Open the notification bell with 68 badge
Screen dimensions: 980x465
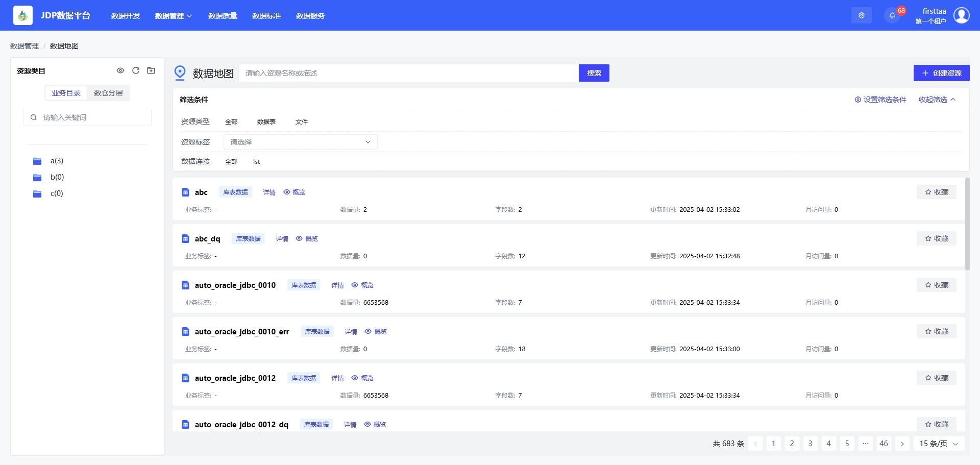(x=892, y=15)
